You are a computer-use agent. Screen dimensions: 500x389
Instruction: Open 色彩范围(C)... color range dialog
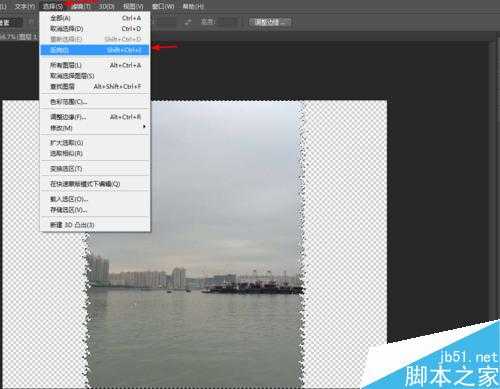(95, 102)
